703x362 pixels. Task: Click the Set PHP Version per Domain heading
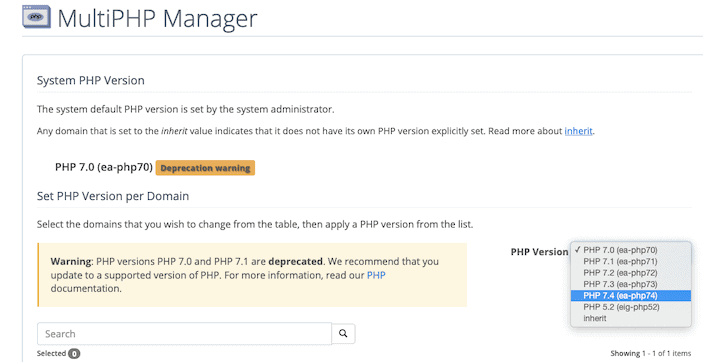tap(113, 196)
